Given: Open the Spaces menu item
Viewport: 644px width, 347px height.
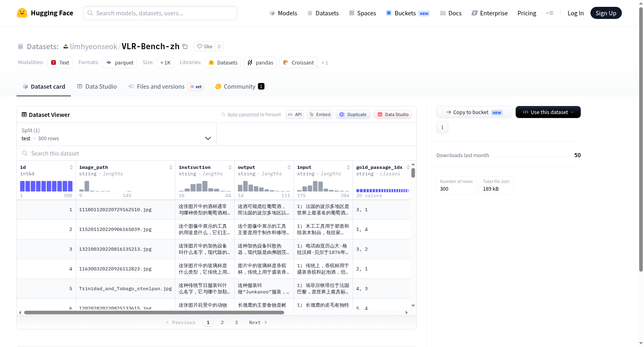Looking at the screenshot, I should coord(362,13).
